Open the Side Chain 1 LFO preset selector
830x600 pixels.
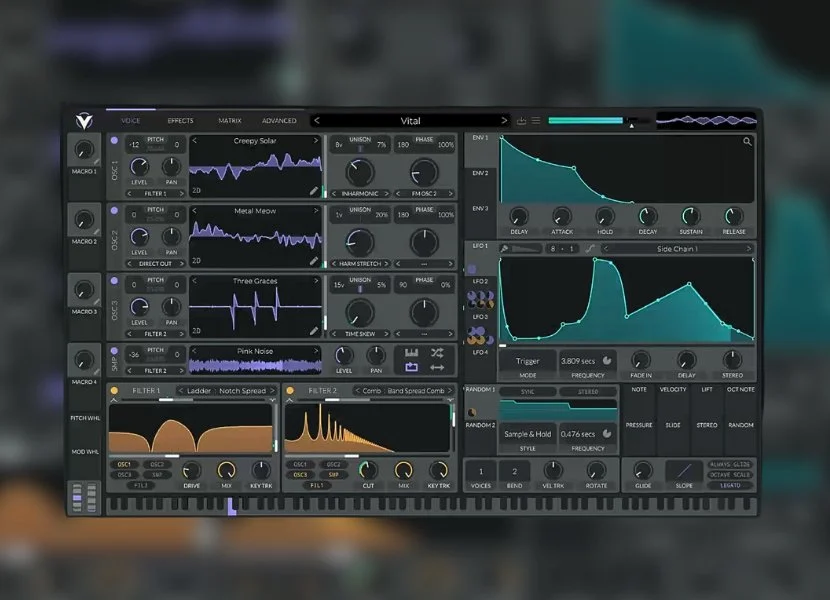677,248
